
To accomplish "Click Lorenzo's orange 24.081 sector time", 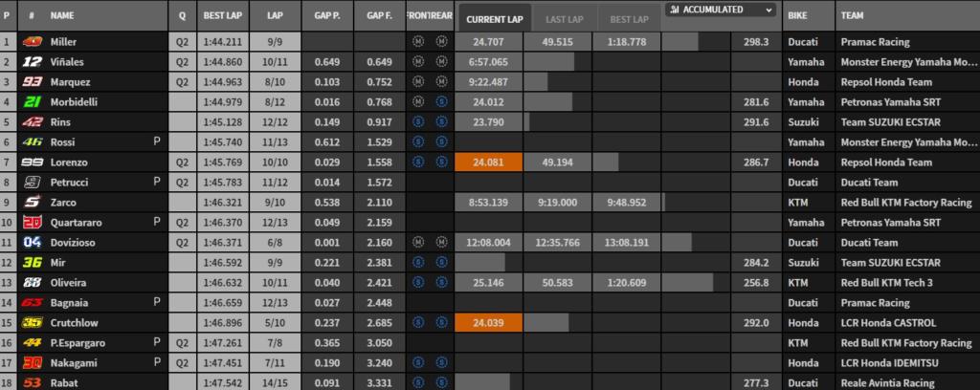I will point(492,162).
